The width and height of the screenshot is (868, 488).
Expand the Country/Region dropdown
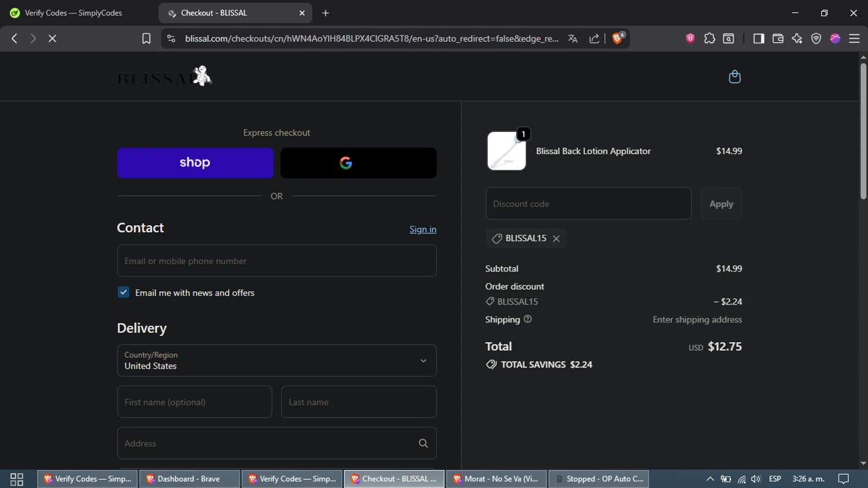point(277,361)
